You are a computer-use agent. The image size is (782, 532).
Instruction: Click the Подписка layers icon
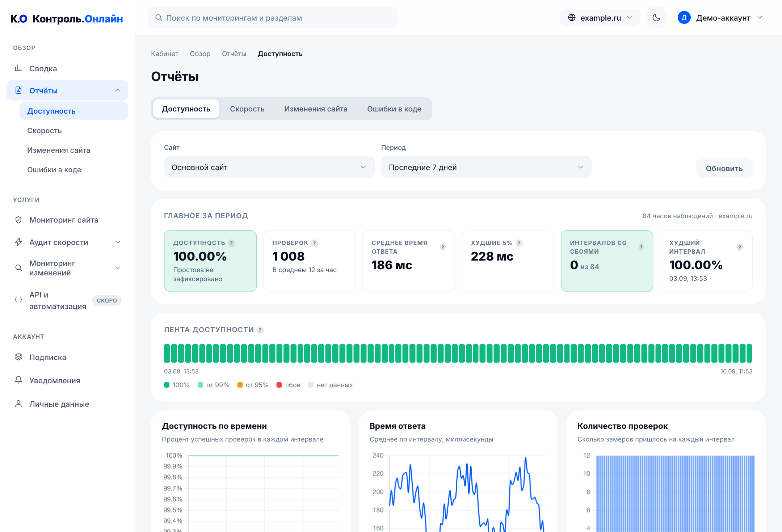click(18, 357)
